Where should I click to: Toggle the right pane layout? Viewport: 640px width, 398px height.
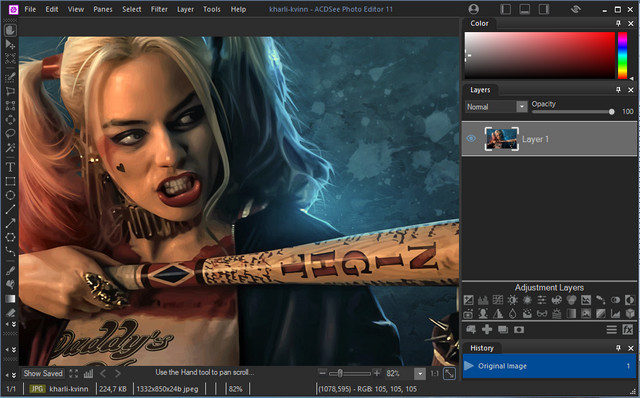(x=544, y=9)
